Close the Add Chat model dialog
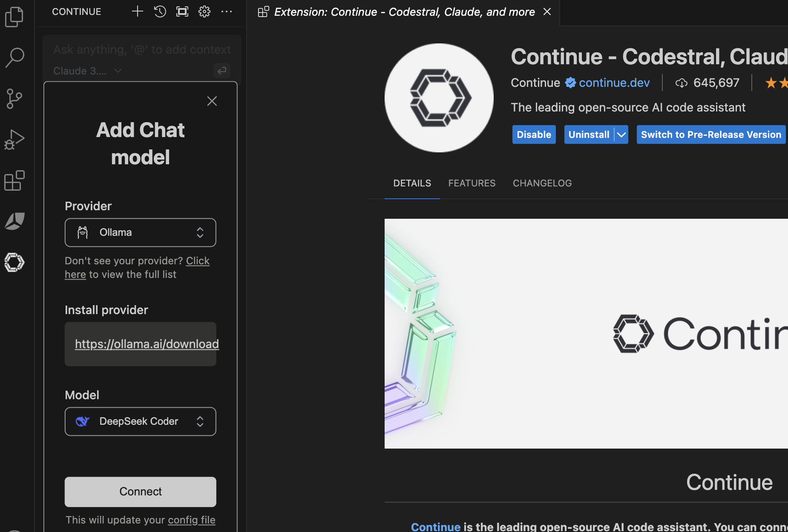This screenshot has height=532, width=788. coord(212,101)
